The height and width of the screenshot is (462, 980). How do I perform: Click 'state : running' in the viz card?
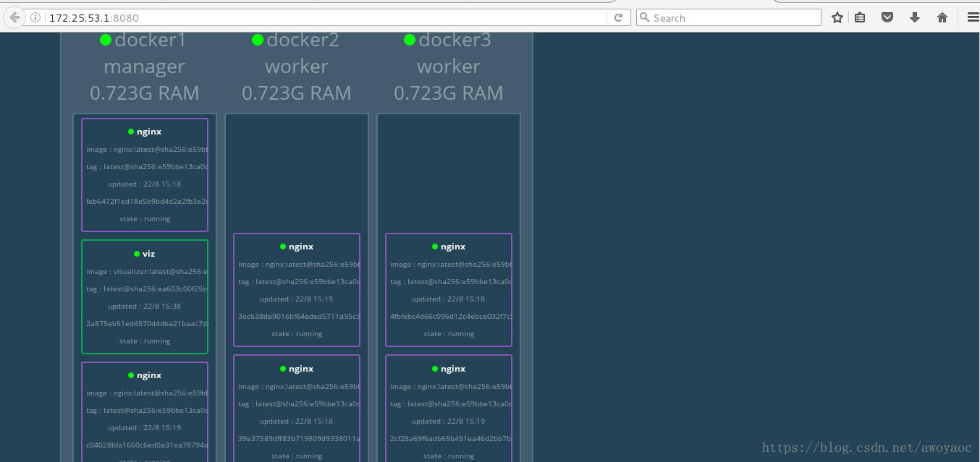[x=145, y=341]
